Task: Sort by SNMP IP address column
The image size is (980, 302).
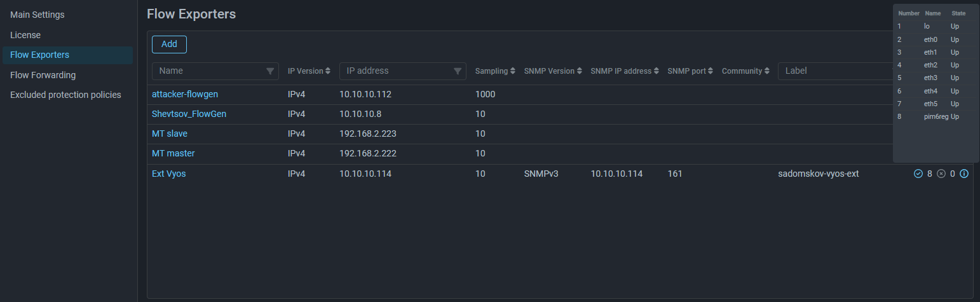Action: (657, 71)
